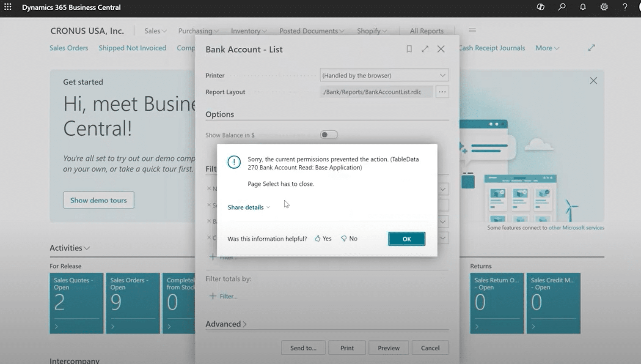Open the settings gear icon
641x364 pixels.
point(604,7)
